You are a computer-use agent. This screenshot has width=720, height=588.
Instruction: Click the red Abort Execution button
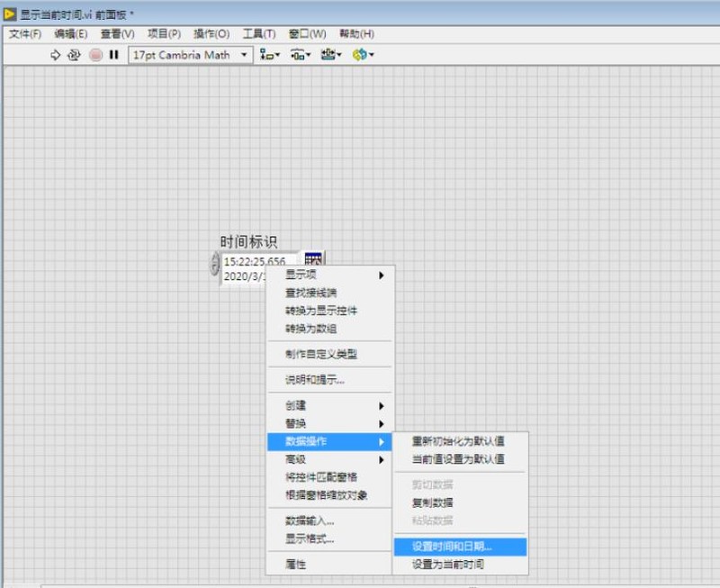pos(95,55)
